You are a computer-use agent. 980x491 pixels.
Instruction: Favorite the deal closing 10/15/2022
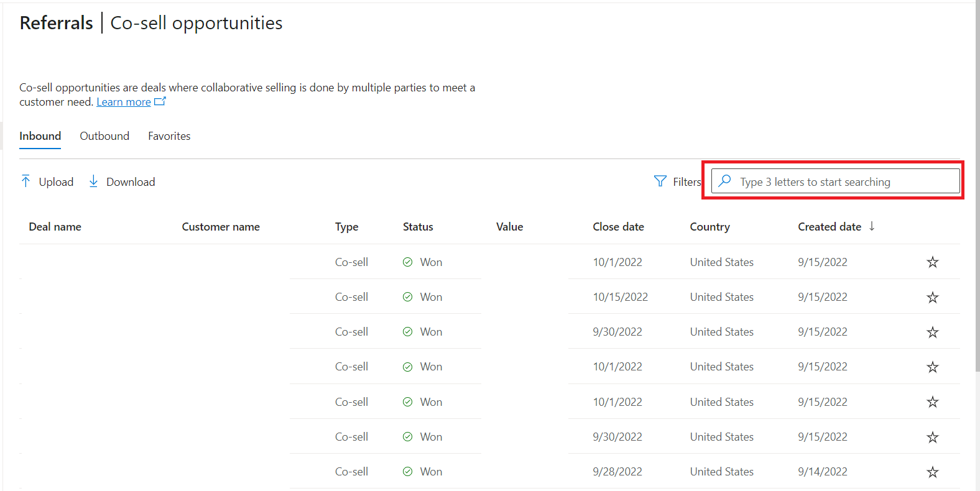(x=932, y=297)
